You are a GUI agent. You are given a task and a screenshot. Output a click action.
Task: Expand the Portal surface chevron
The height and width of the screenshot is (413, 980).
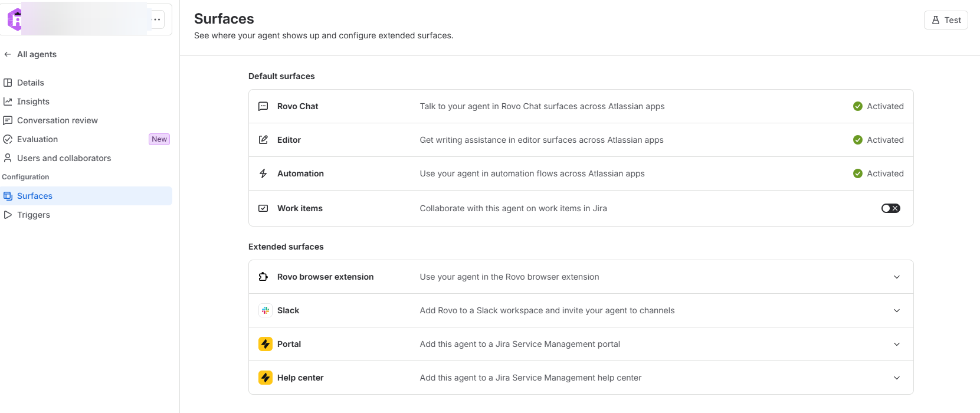coord(897,344)
